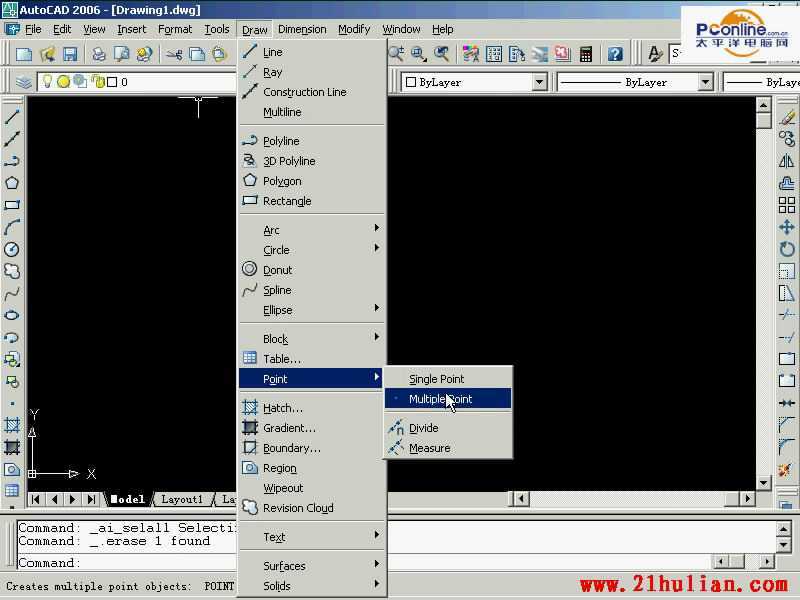
Task: Save the drawing with the floppy icon
Action: (x=70, y=54)
